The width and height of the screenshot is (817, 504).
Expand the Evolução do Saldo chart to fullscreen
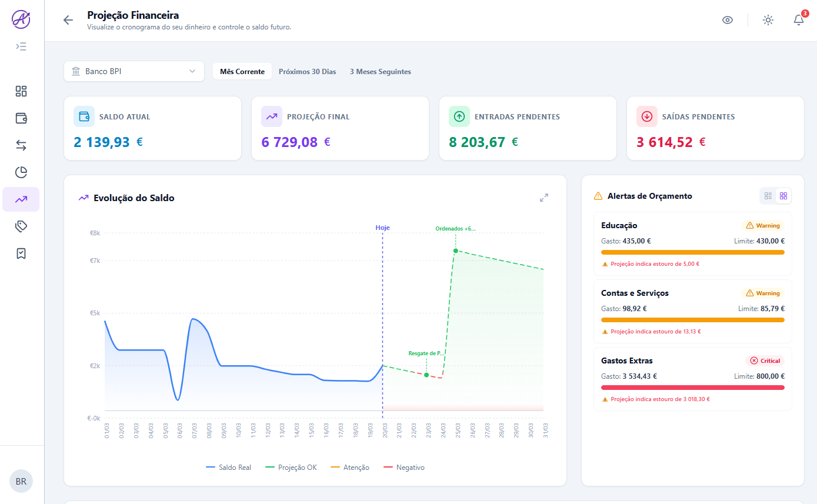[x=544, y=198]
